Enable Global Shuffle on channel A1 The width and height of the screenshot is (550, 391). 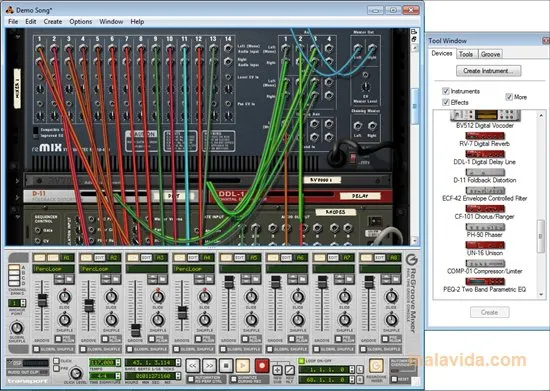[36, 349]
